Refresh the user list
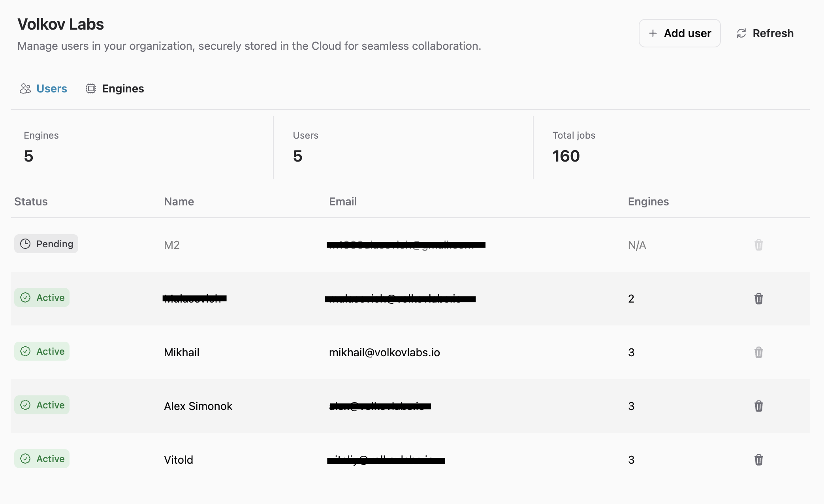This screenshot has height=504, width=824. (765, 33)
